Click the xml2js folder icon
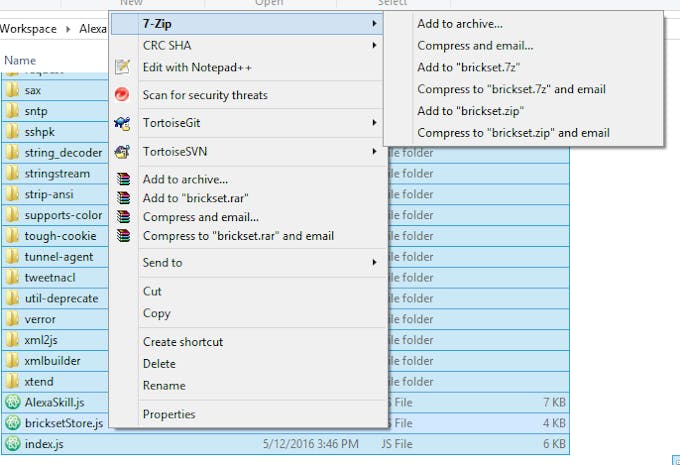 tap(13, 340)
